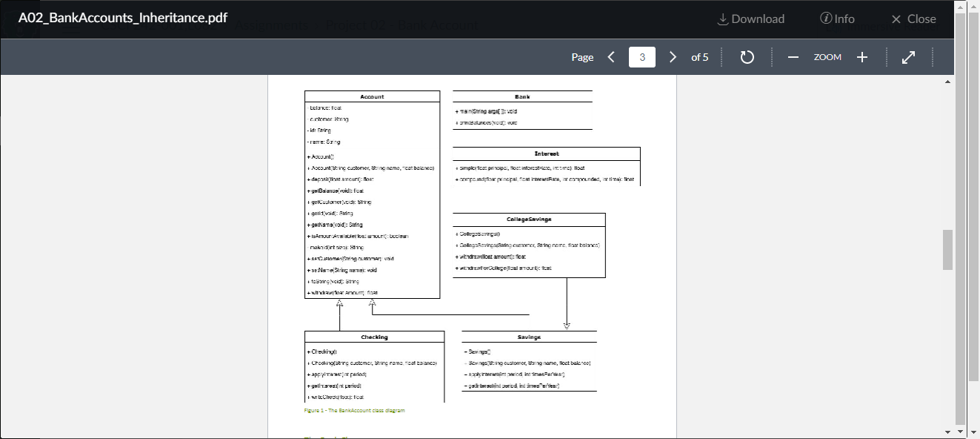
Task: Click the page number input field
Action: pyautogui.click(x=642, y=57)
